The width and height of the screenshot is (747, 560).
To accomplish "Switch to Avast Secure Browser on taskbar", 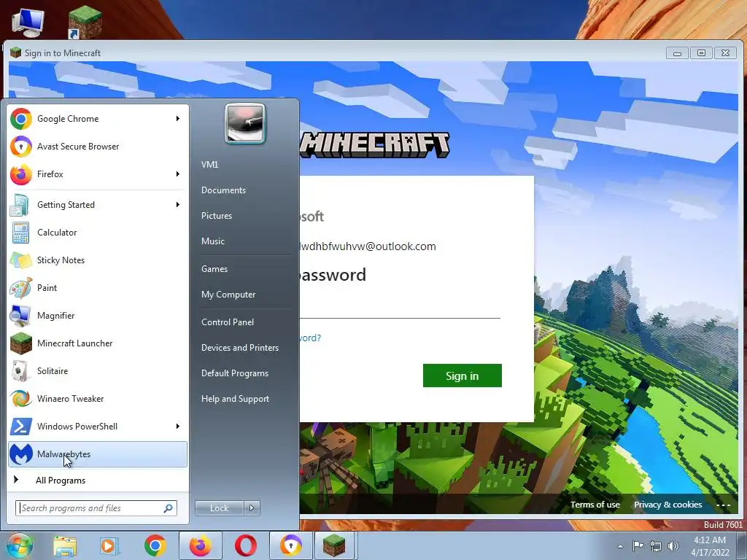I will (290, 545).
